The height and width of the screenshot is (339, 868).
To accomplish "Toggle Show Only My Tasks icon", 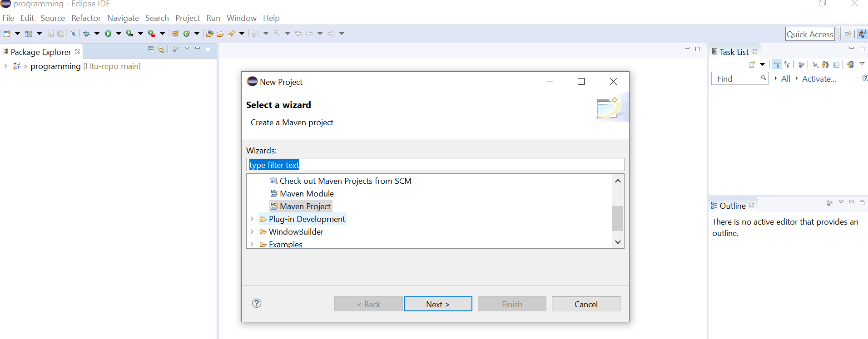I will (x=826, y=64).
